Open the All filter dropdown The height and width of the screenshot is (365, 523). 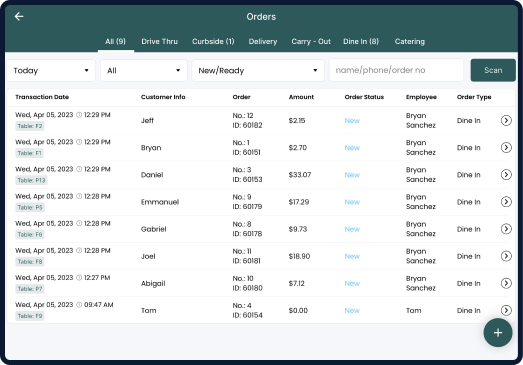pos(144,70)
